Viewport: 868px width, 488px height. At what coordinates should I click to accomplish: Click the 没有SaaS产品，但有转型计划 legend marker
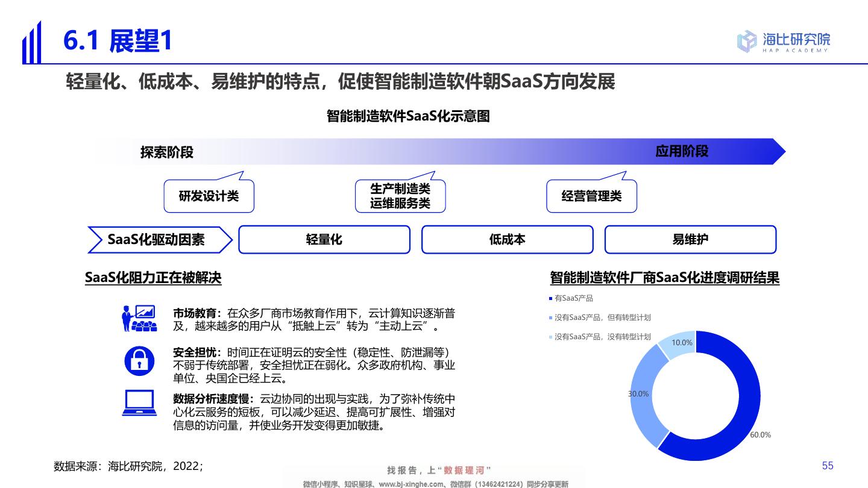coord(550,318)
